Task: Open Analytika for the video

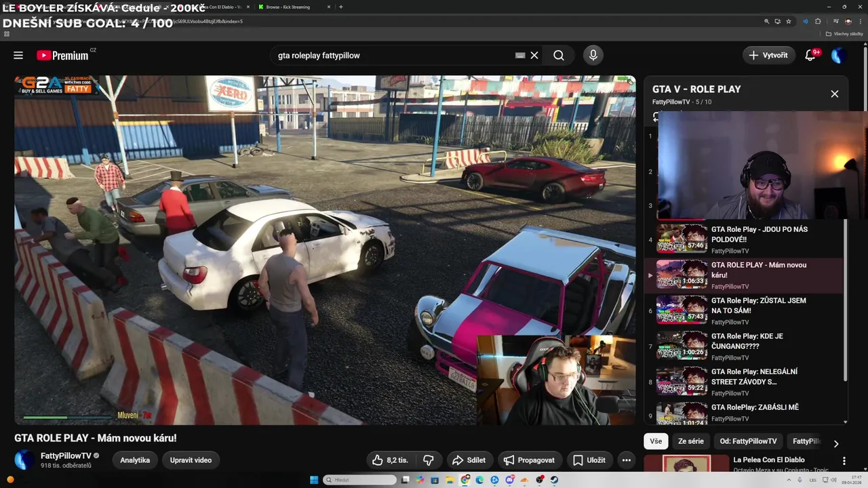Action: 135,460
